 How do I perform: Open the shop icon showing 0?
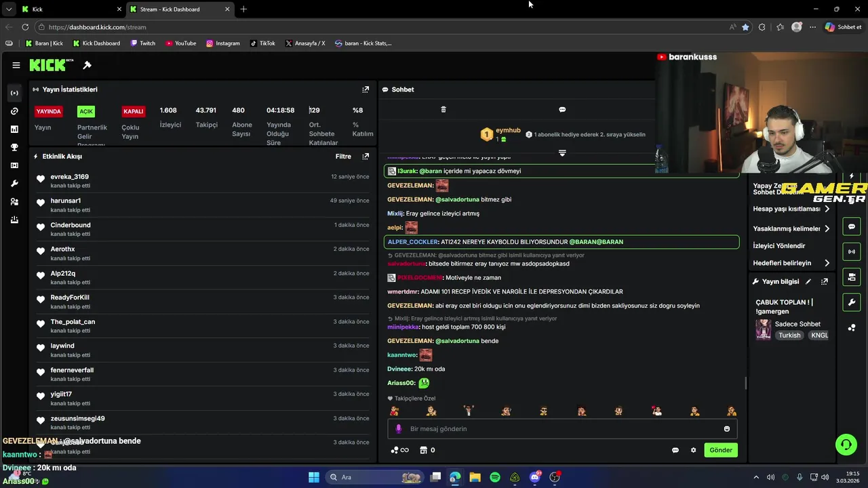[x=427, y=450]
